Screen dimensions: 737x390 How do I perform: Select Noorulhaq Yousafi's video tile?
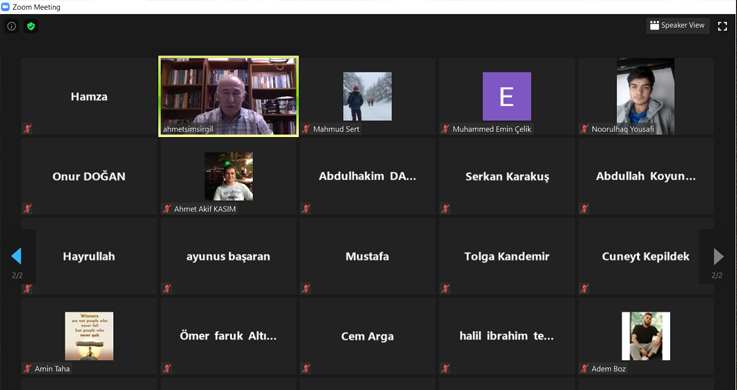646,96
